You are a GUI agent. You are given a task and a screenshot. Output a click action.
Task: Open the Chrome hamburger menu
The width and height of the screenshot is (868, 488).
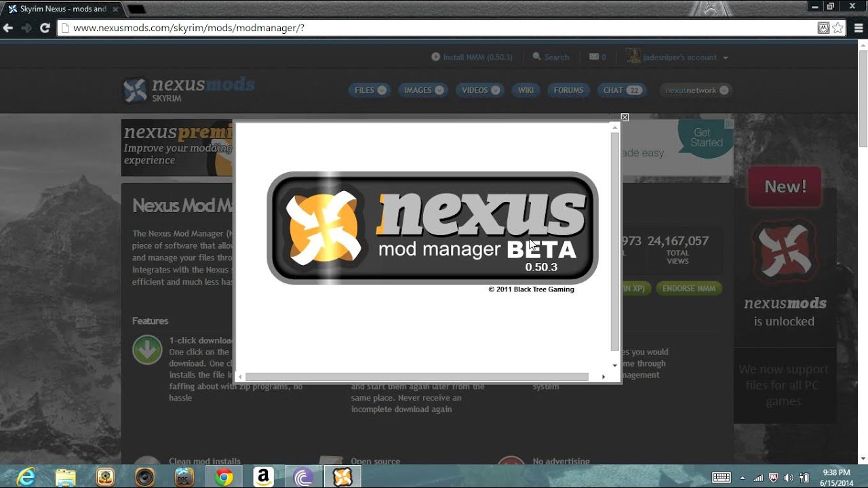tap(859, 28)
